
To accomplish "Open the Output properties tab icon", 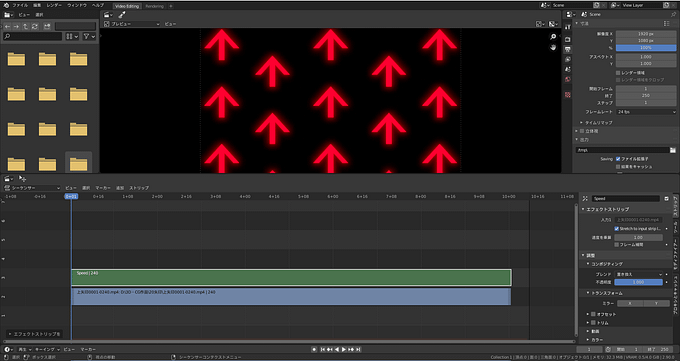I will (568, 49).
